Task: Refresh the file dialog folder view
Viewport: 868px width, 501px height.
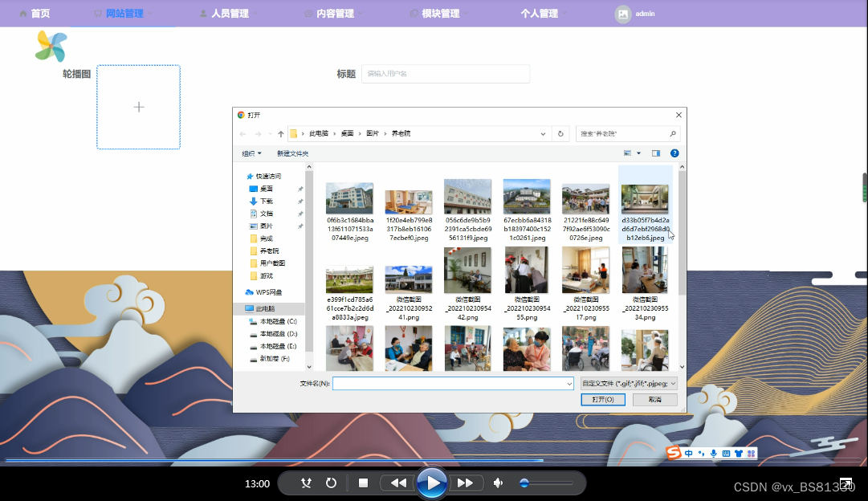Action: [560, 133]
